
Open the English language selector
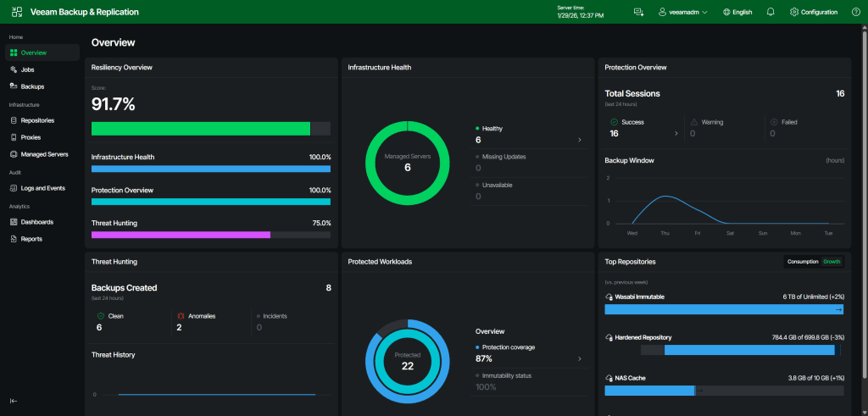(x=737, y=12)
